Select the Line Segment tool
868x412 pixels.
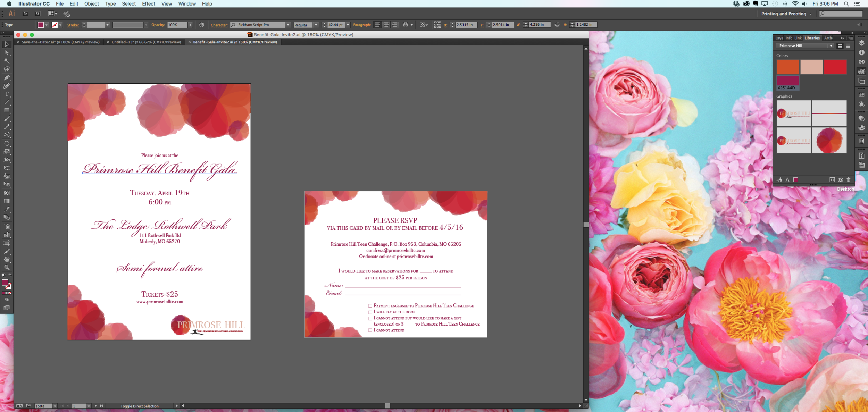[x=7, y=102]
